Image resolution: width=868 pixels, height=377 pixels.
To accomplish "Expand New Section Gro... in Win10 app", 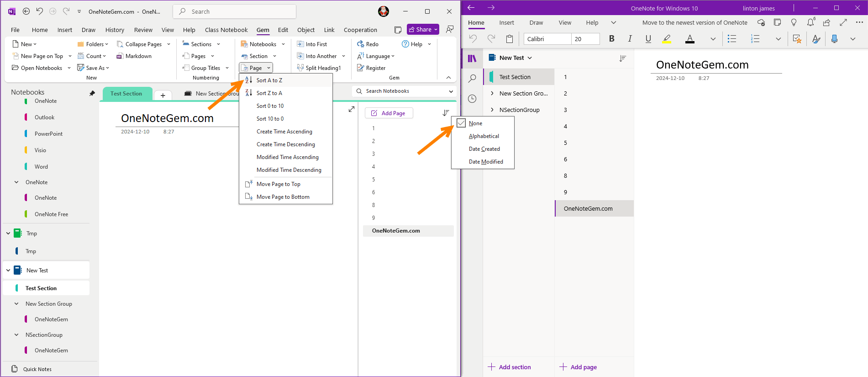I will 492,93.
